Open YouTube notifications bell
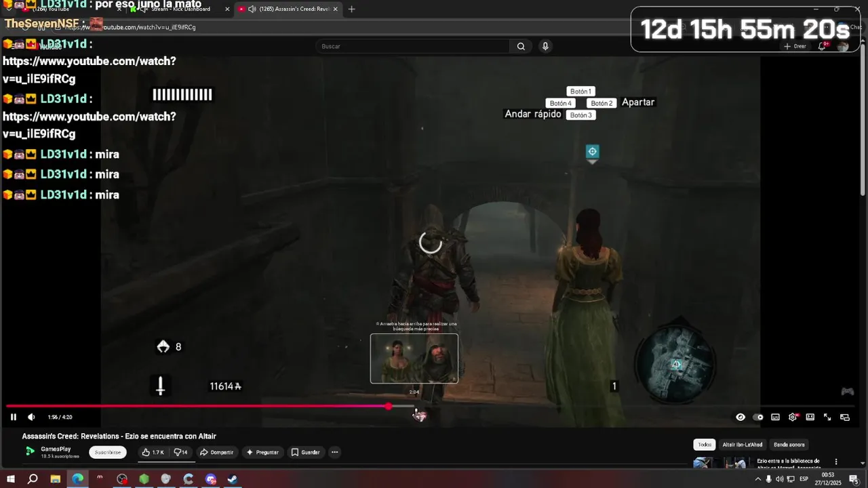This screenshot has height=488, width=868. click(x=822, y=46)
